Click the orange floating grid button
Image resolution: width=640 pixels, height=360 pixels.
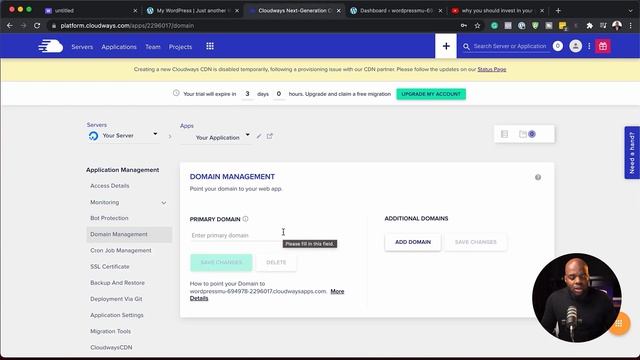point(619,324)
